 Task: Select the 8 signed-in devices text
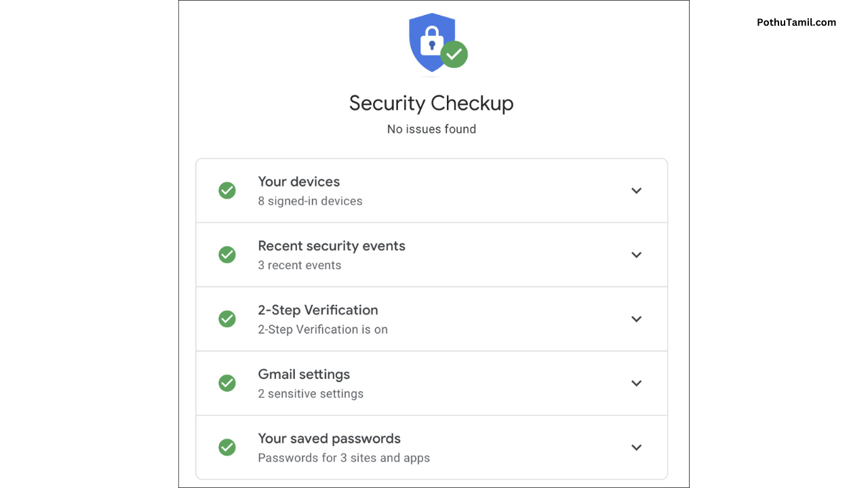(x=310, y=201)
